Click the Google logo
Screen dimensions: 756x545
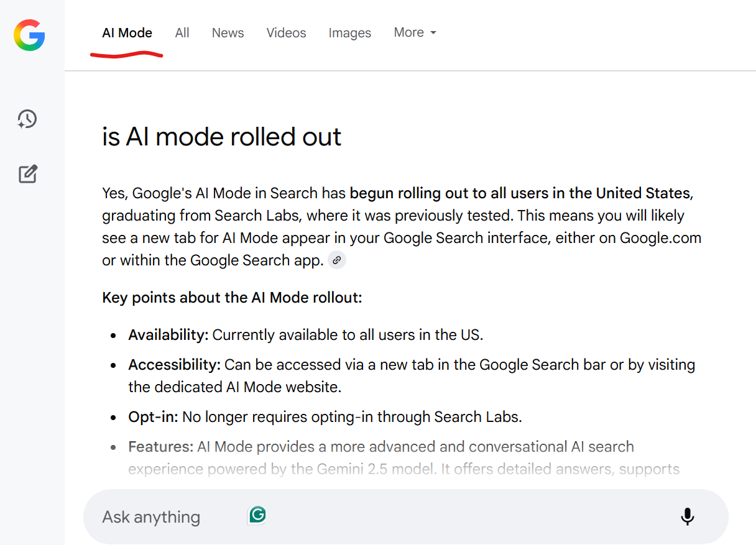(x=29, y=35)
